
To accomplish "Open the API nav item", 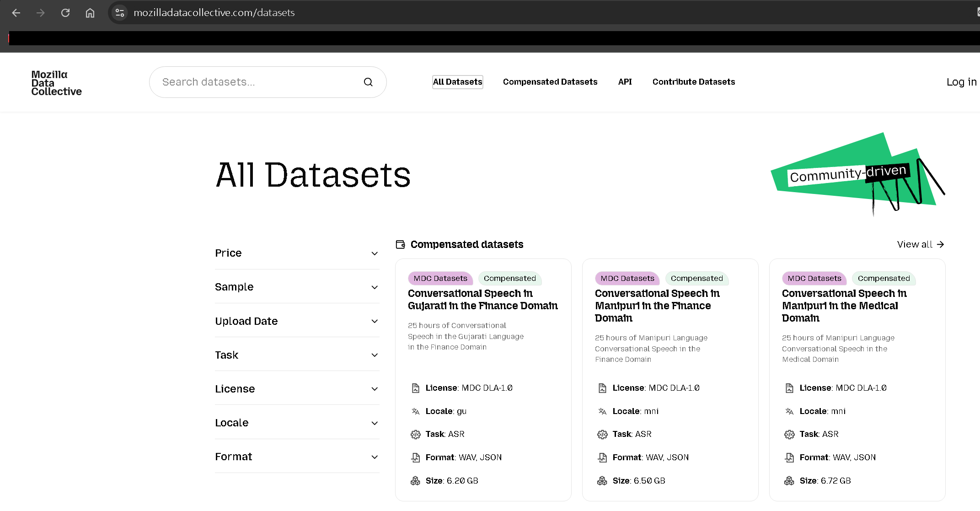I will (625, 82).
